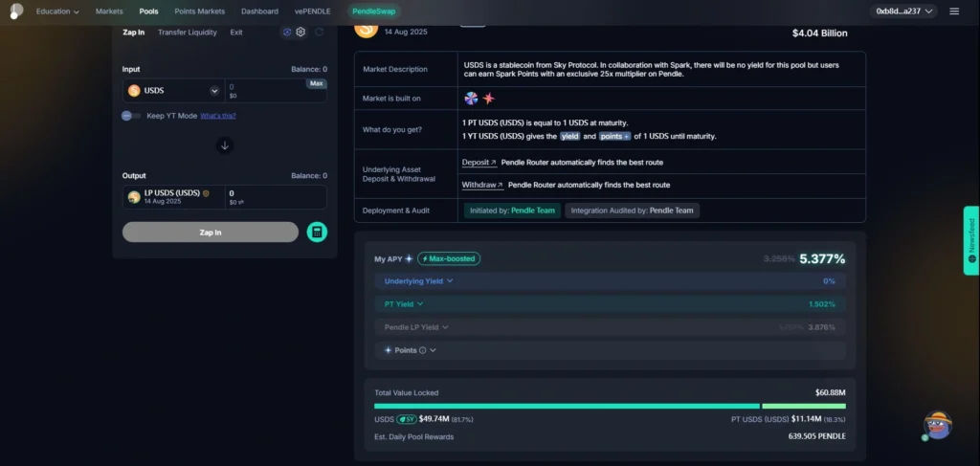Click the Market Description row label
This screenshot has height=466, width=980.
tap(395, 69)
